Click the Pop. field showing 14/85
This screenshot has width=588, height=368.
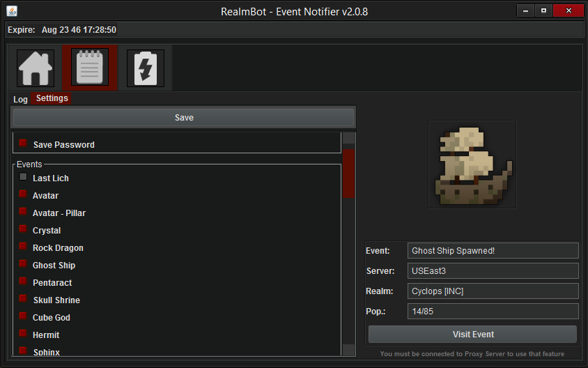click(493, 312)
